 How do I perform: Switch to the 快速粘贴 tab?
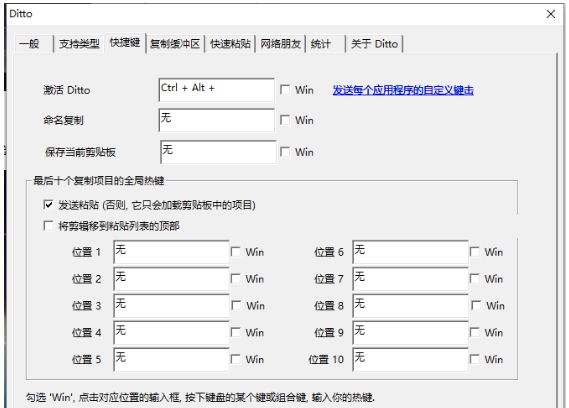[x=230, y=44]
